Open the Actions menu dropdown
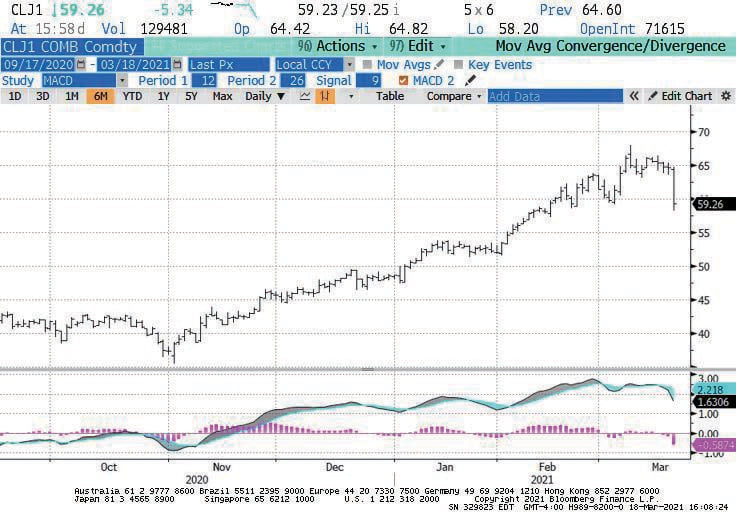 (x=338, y=46)
